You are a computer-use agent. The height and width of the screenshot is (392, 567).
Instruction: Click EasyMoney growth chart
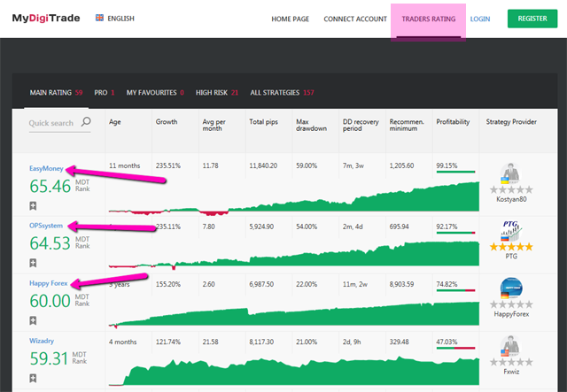coord(294,197)
